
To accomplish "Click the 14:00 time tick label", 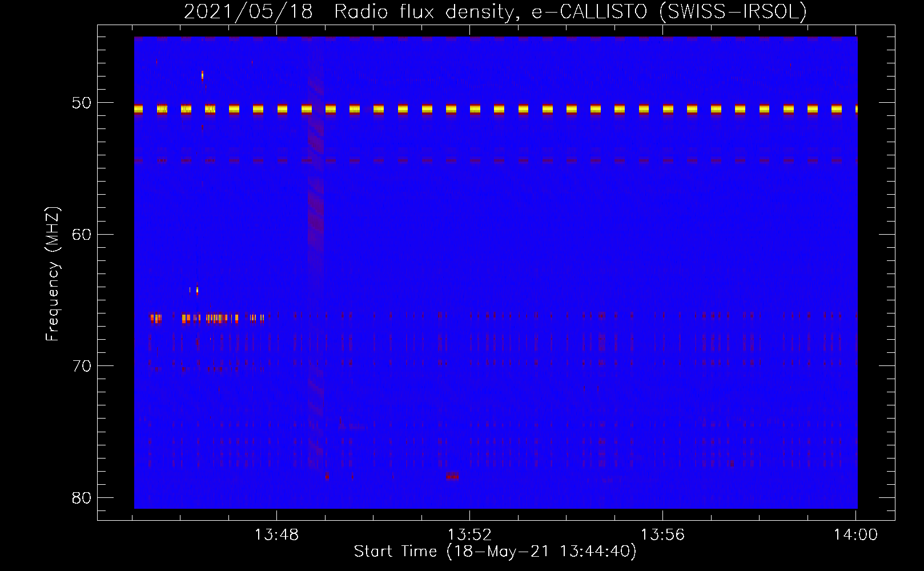I will (x=855, y=534).
